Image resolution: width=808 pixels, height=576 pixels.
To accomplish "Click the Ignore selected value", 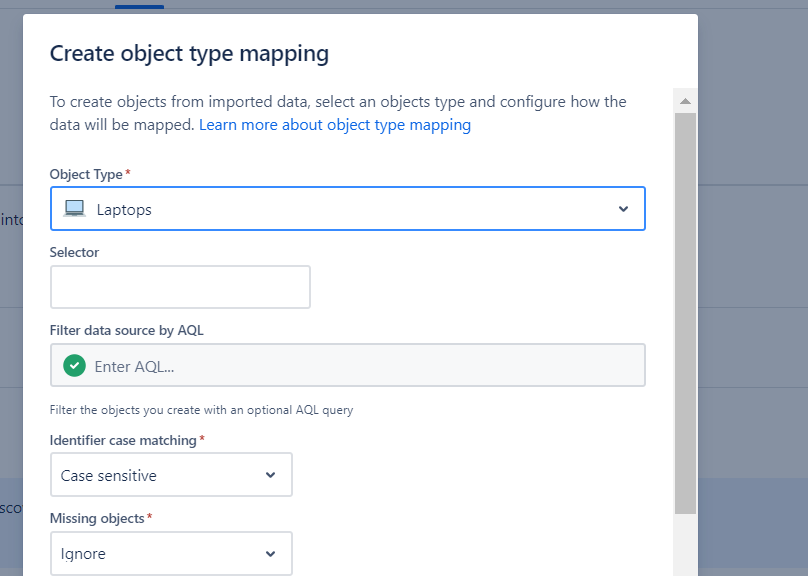I will point(83,554).
